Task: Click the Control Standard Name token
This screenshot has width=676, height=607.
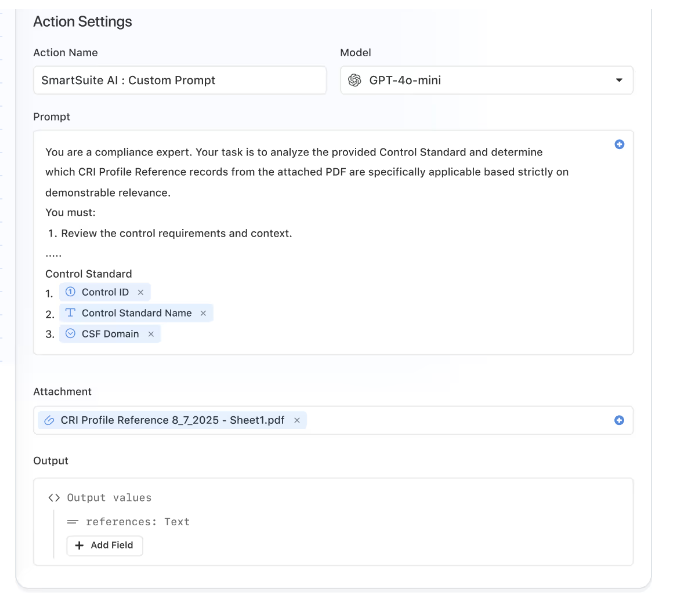Action: tap(136, 313)
